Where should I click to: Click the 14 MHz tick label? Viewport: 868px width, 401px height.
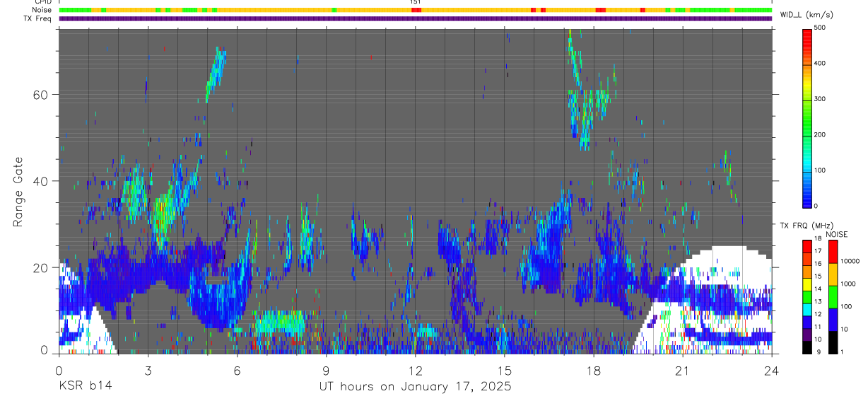pos(817,289)
